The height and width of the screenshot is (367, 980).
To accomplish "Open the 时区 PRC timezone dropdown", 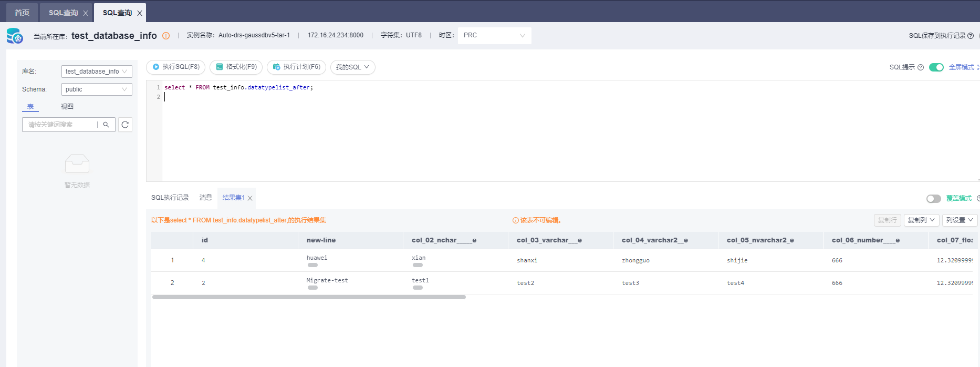I will pos(494,35).
